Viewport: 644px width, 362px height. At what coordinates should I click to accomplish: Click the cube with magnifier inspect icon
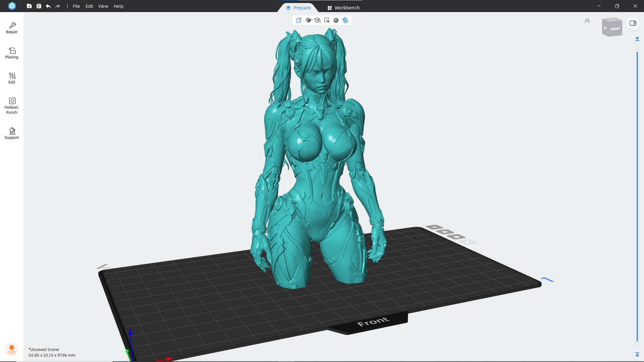(317, 20)
